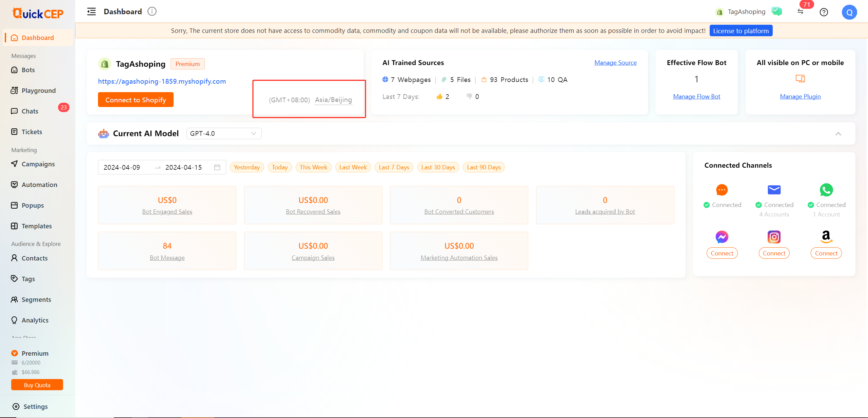The image size is (868, 418).
Task: Select the Last Week date filter
Action: pos(353,167)
